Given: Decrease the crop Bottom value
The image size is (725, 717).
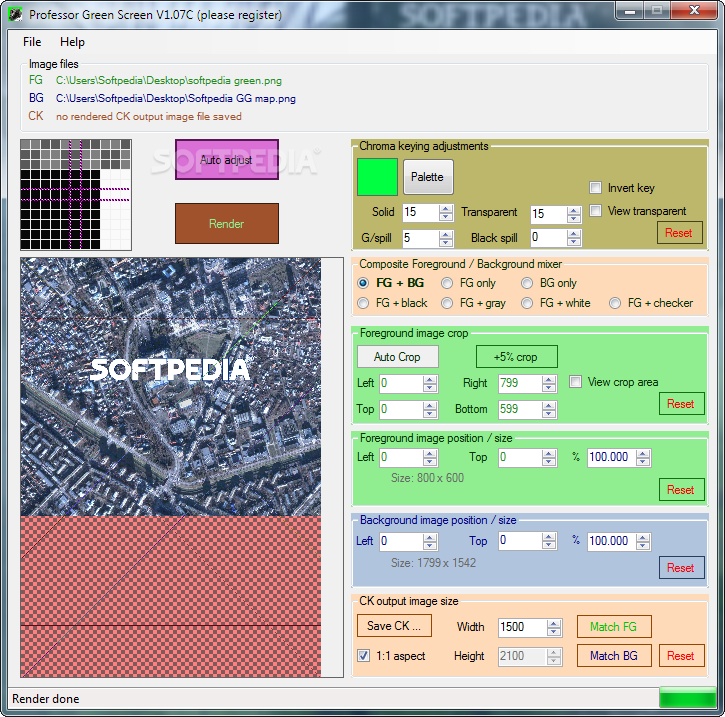Looking at the screenshot, I should point(549,413).
